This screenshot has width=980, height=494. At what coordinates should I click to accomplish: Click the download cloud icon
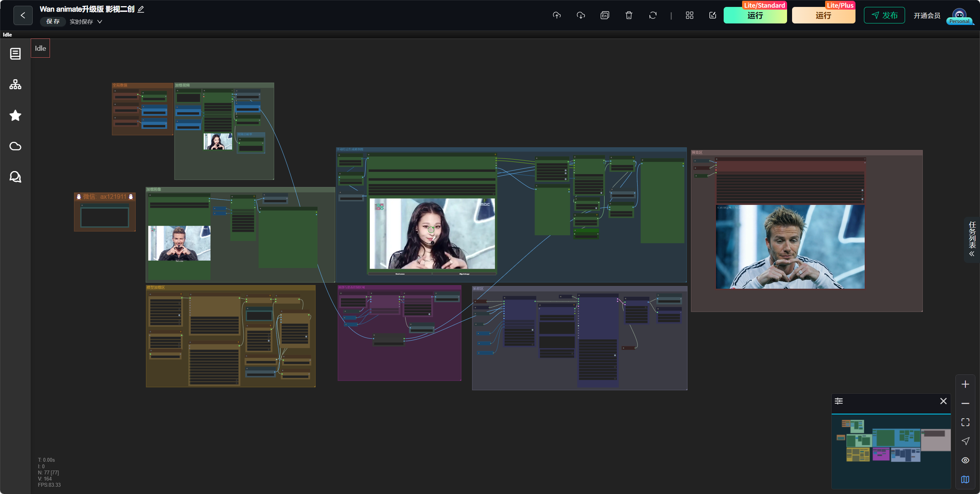[x=581, y=15]
